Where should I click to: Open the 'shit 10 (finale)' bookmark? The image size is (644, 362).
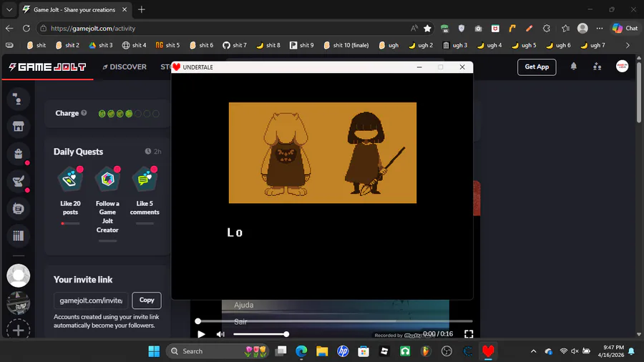[x=346, y=45]
